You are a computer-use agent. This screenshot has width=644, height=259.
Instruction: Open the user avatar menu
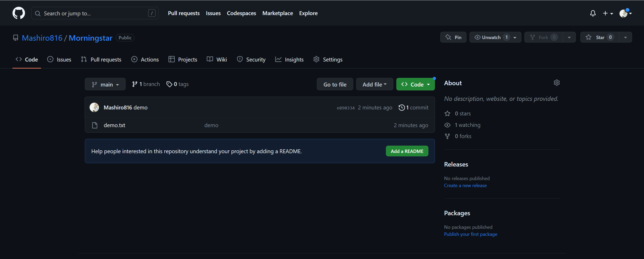626,13
